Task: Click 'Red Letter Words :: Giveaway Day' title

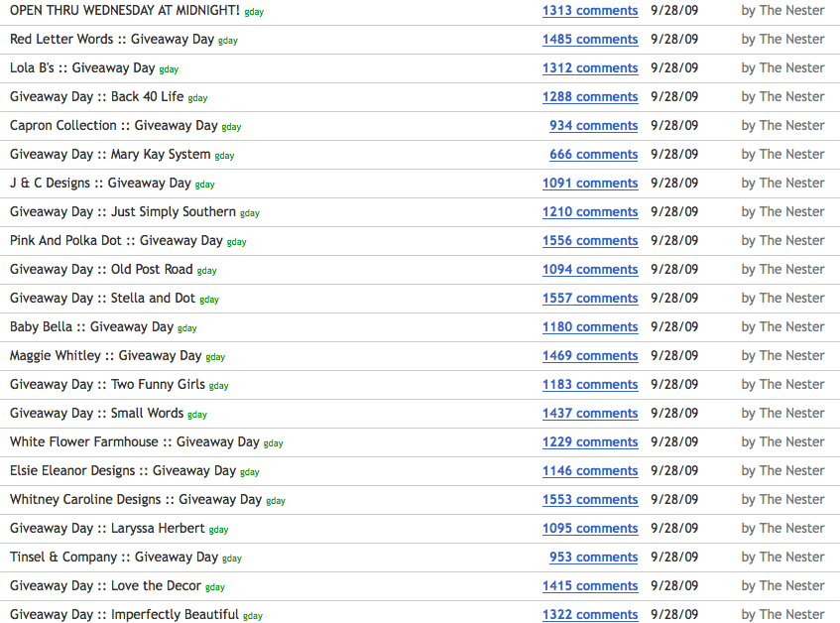Action: (x=112, y=39)
